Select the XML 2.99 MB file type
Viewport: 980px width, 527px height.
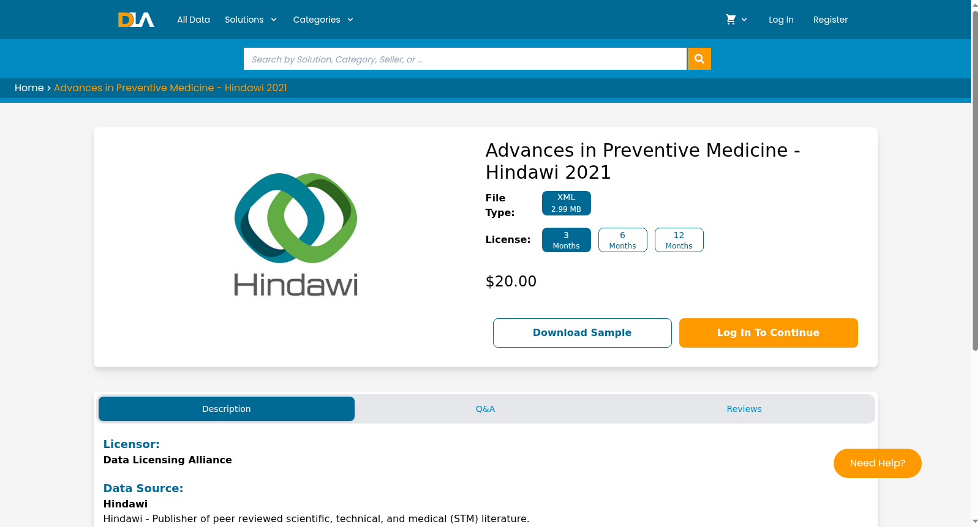566,203
